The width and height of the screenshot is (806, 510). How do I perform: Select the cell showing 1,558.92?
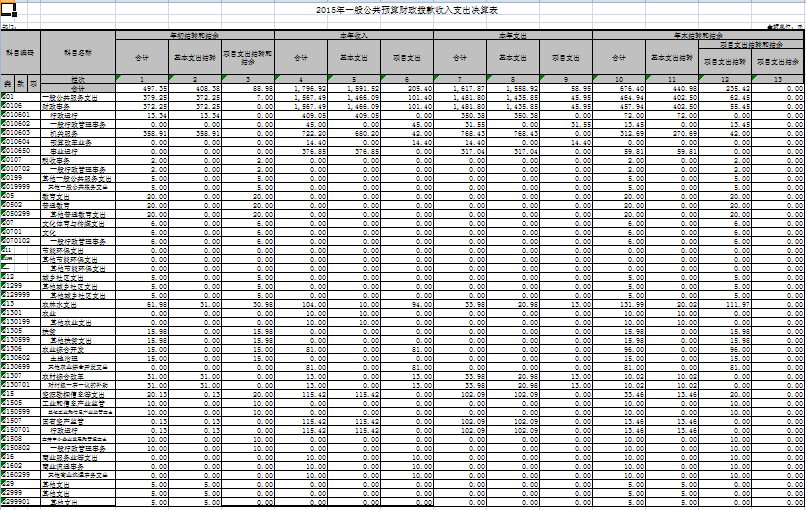[512, 88]
